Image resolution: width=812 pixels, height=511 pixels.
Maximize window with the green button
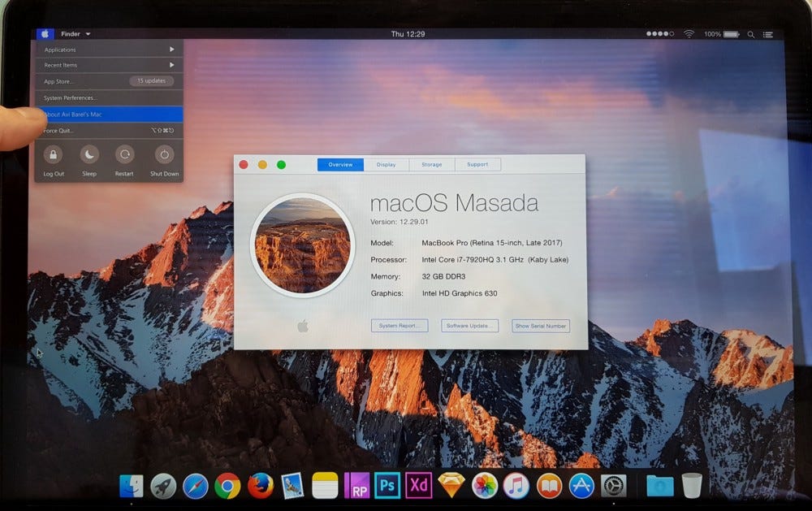pos(281,165)
